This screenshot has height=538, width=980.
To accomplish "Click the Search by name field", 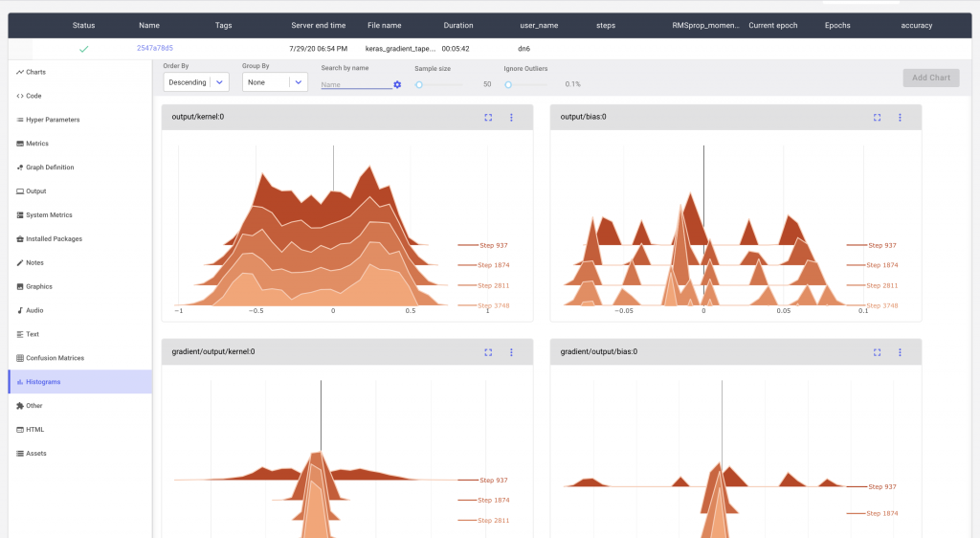I will click(354, 85).
